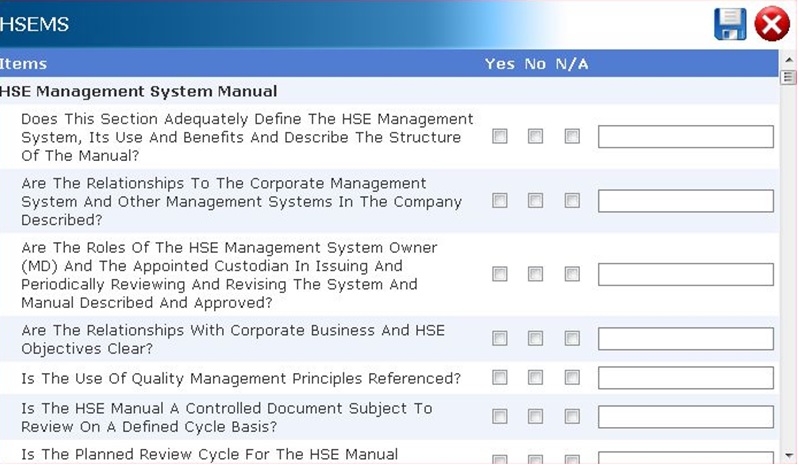798x468 pixels.
Task: Click comment field for system owner roles question
Action: coord(685,274)
